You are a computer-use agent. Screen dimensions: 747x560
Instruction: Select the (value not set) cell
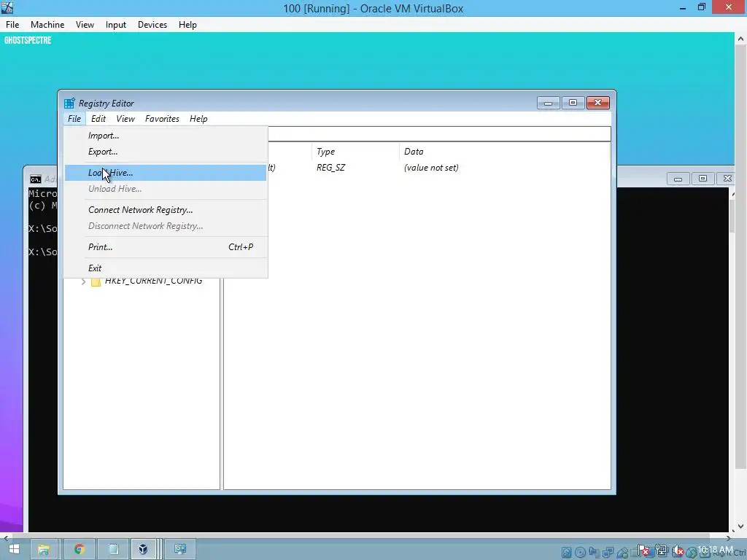[x=431, y=168]
